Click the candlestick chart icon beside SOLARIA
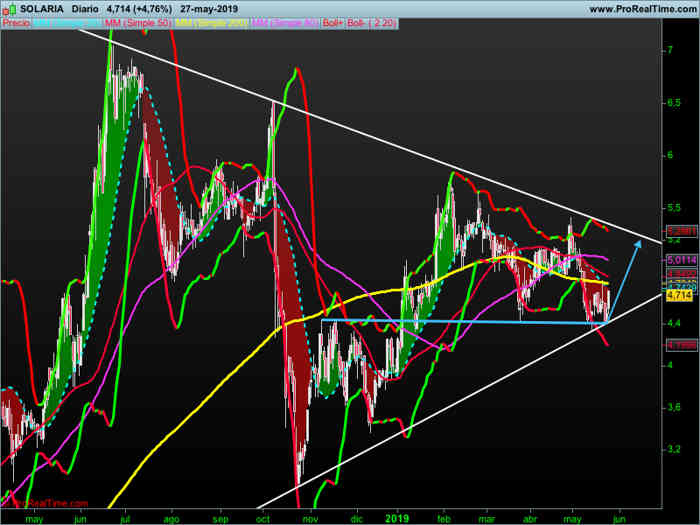 9,8
